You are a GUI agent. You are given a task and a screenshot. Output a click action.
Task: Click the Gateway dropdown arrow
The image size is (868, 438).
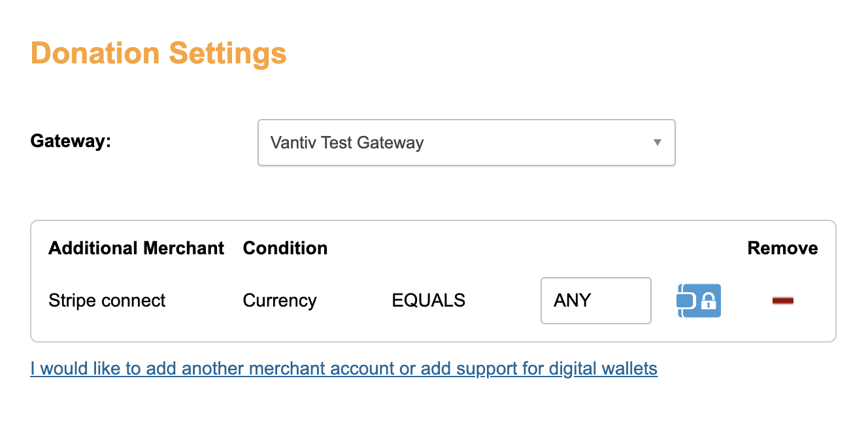pos(658,143)
